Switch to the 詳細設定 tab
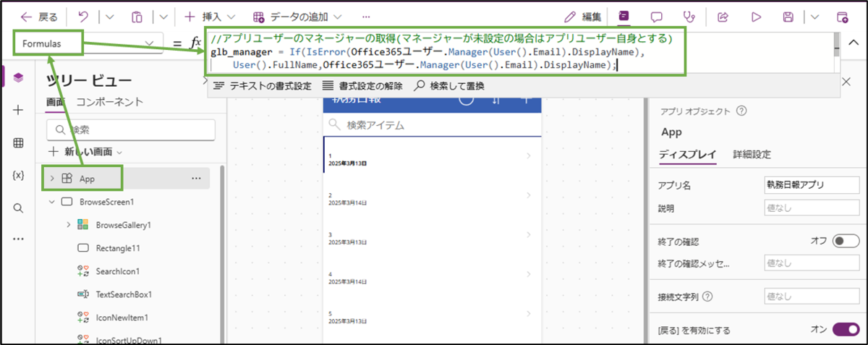 (x=752, y=154)
